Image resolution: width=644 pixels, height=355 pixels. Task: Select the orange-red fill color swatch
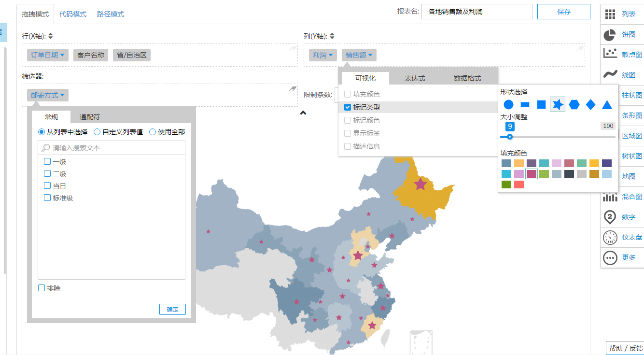[519, 184]
